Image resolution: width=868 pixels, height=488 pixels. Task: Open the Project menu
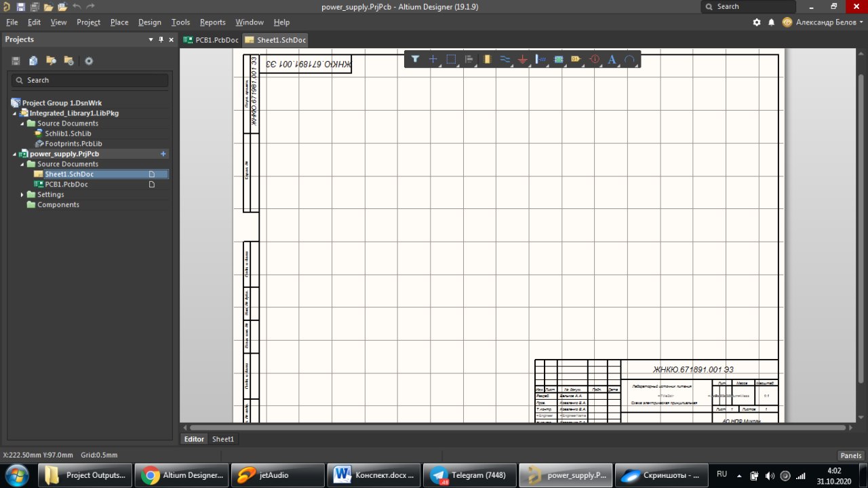pyautogui.click(x=88, y=22)
